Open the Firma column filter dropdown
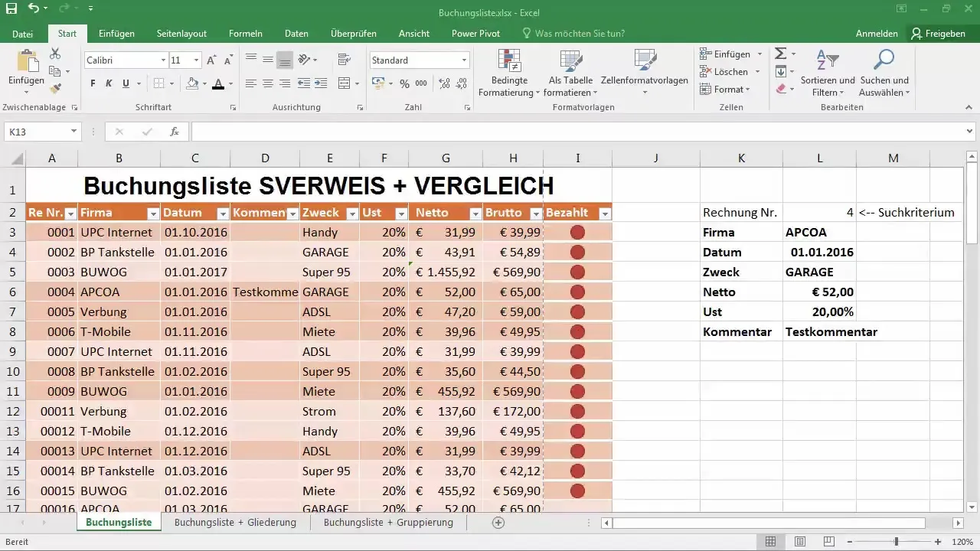The image size is (980, 551). (153, 214)
